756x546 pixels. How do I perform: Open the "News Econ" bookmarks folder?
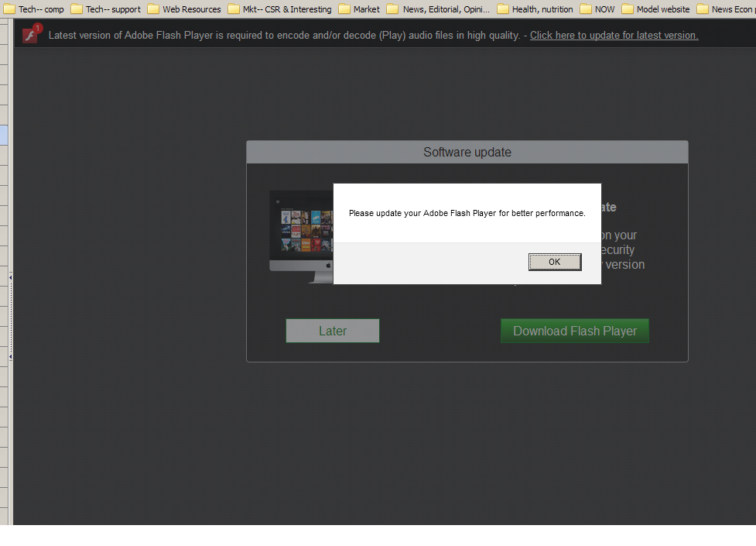click(x=726, y=9)
